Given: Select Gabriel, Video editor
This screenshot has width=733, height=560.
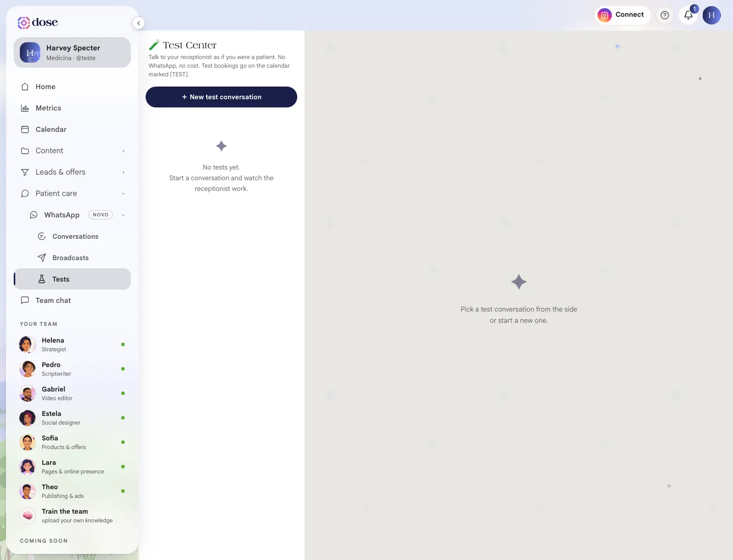Looking at the screenshot, I should coord(72,394).
